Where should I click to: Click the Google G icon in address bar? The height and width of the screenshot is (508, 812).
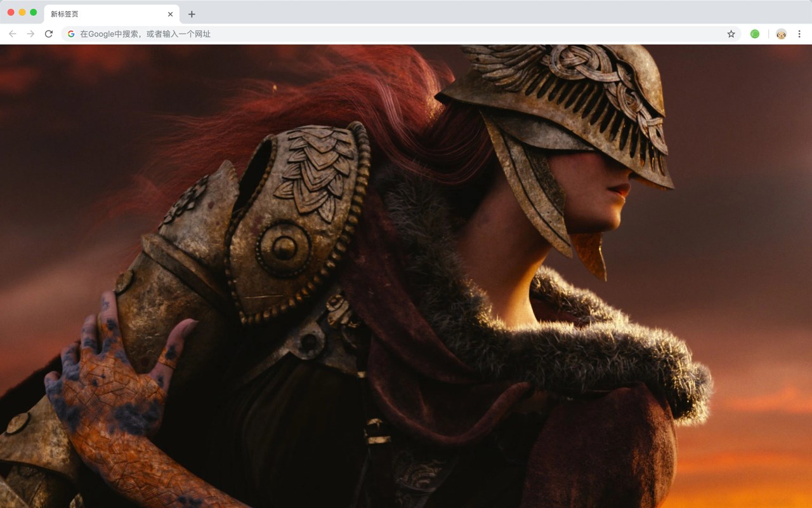coord(71,34)
